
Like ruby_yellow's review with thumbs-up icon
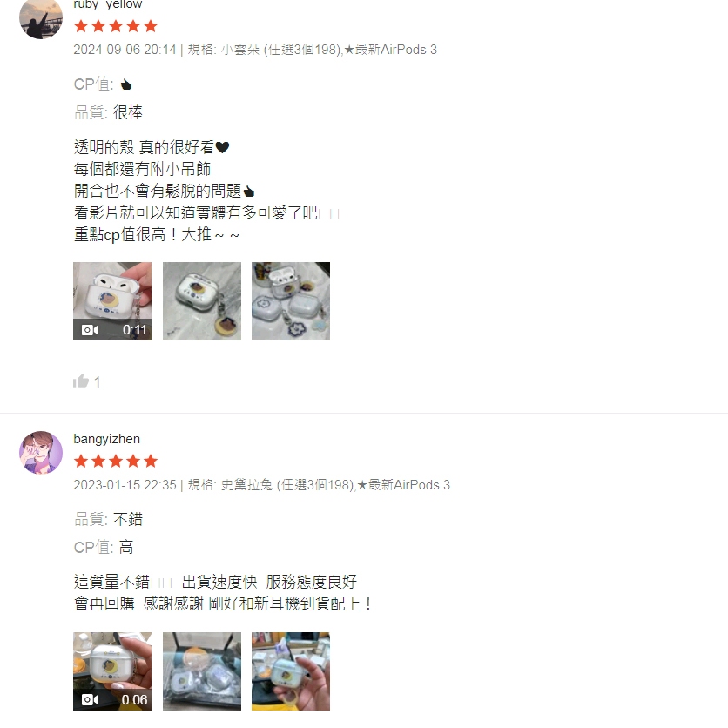[x=81, y=381]
